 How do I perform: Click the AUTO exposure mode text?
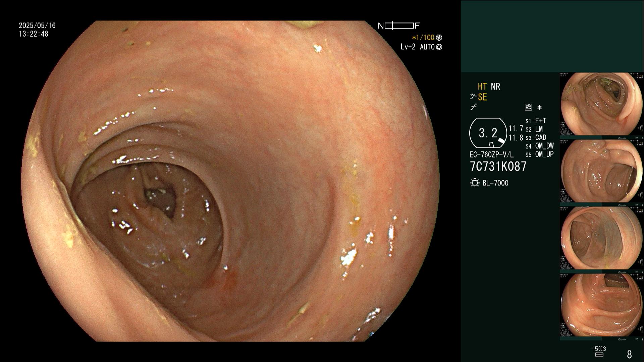427,47
